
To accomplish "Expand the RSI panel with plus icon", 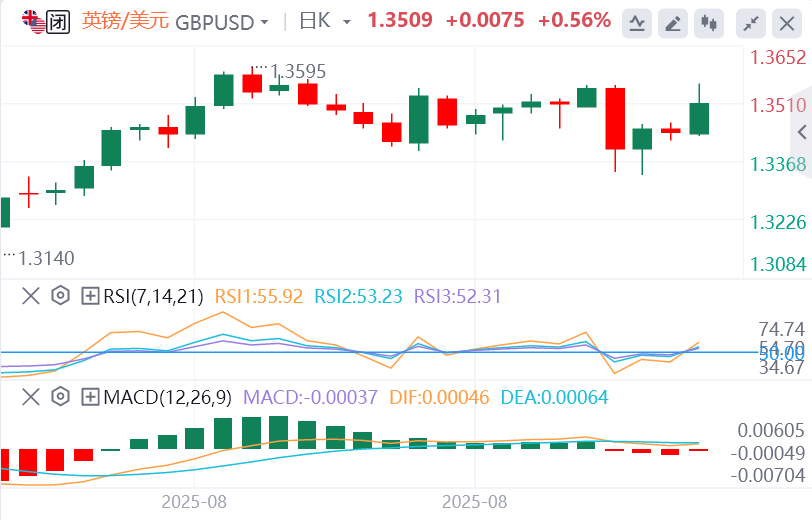I will [x=90, y=296].
